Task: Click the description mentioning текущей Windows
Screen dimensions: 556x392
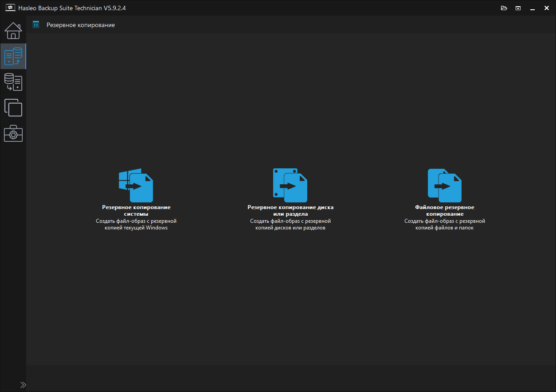Action: (136, 224)
